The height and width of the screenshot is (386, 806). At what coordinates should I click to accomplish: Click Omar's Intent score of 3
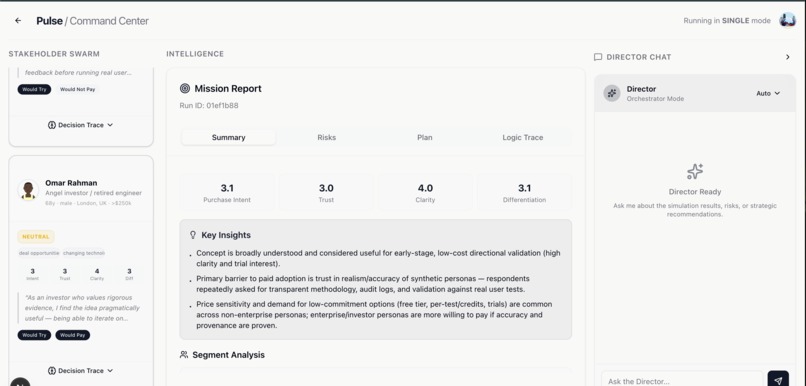[x=32, y=274]
